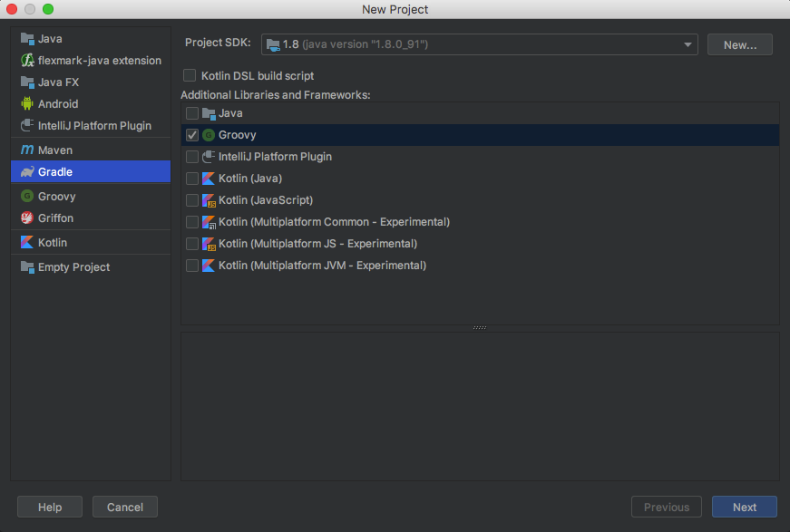Select the Java project type icon
This screenshot has width=790, height=532.
click(x=27, y=39)
